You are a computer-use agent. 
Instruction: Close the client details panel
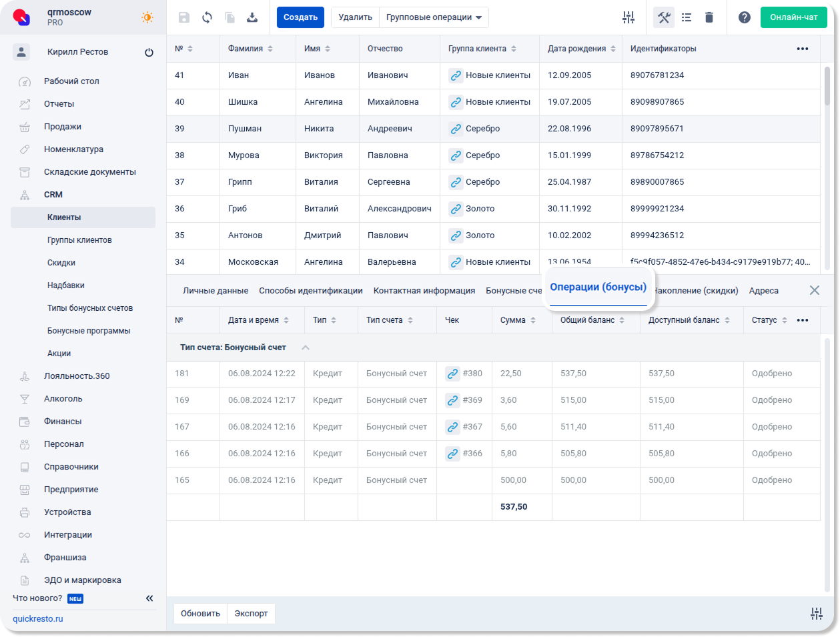(x=815, y=290)
